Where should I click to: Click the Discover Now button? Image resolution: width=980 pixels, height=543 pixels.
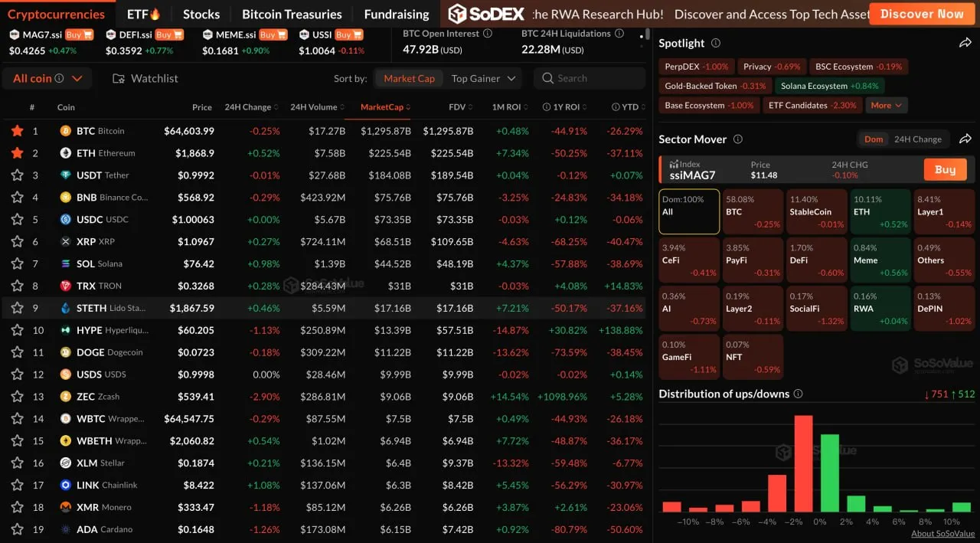(x=922, y=14)
